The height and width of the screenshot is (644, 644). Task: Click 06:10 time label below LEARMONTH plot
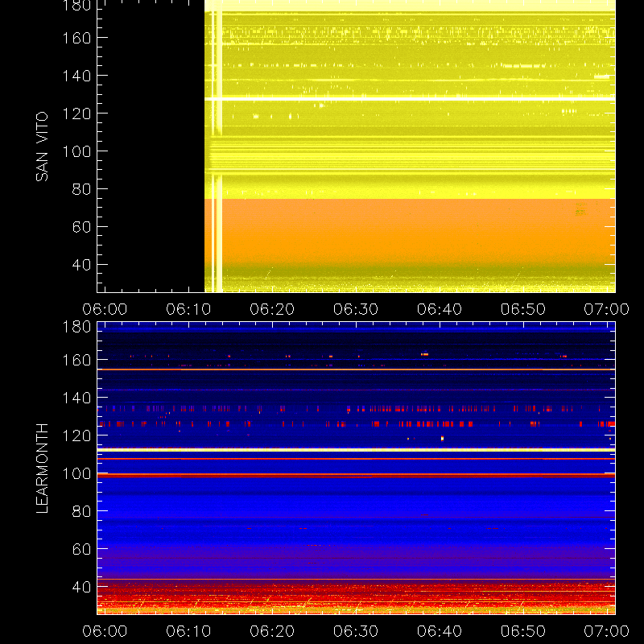pos(188,631)
